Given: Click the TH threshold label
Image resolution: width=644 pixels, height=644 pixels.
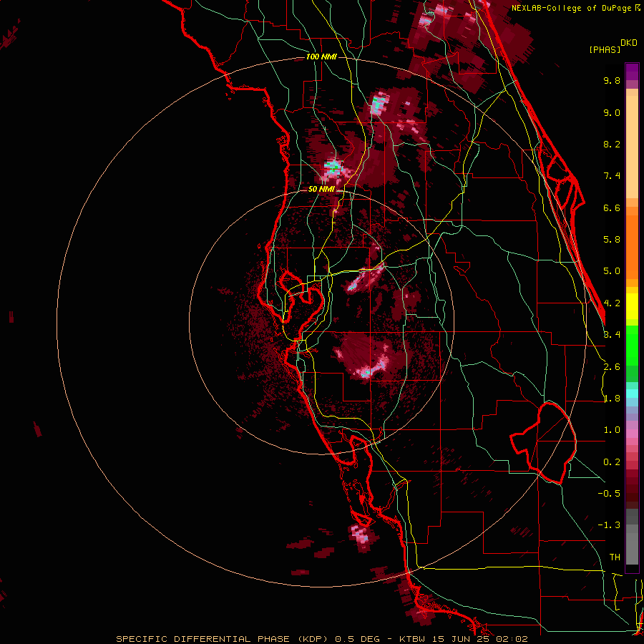Looking at the screenshot, I should [x=615, y=557].
